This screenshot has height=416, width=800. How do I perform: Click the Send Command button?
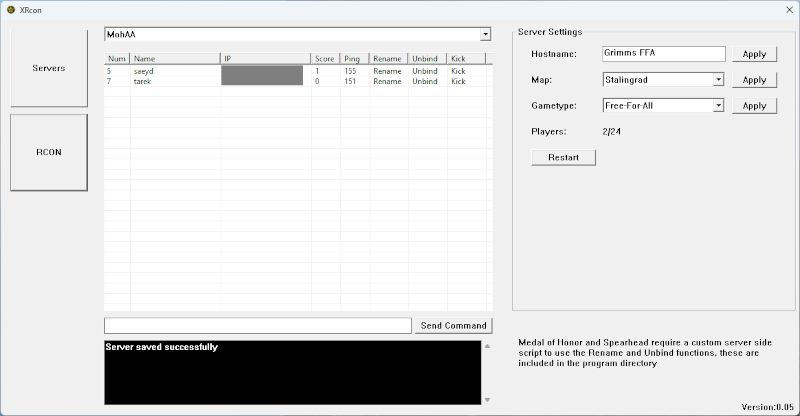(x=454, y=326)
